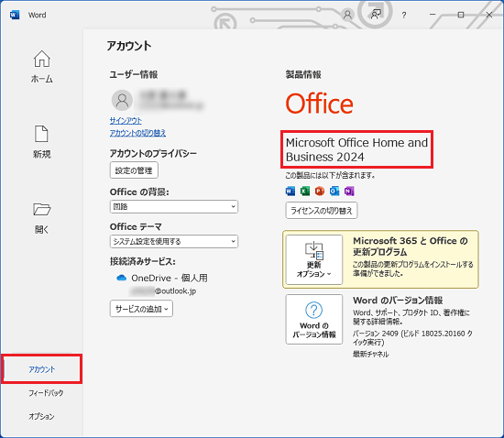Click the PowerPoint product icon

click(320, 191)
